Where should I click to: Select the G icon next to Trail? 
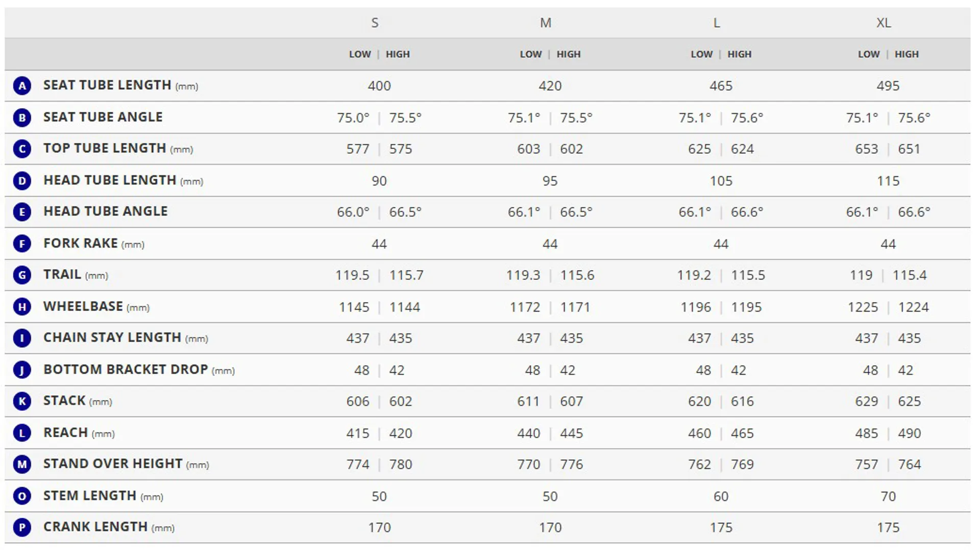click(22, 275)
